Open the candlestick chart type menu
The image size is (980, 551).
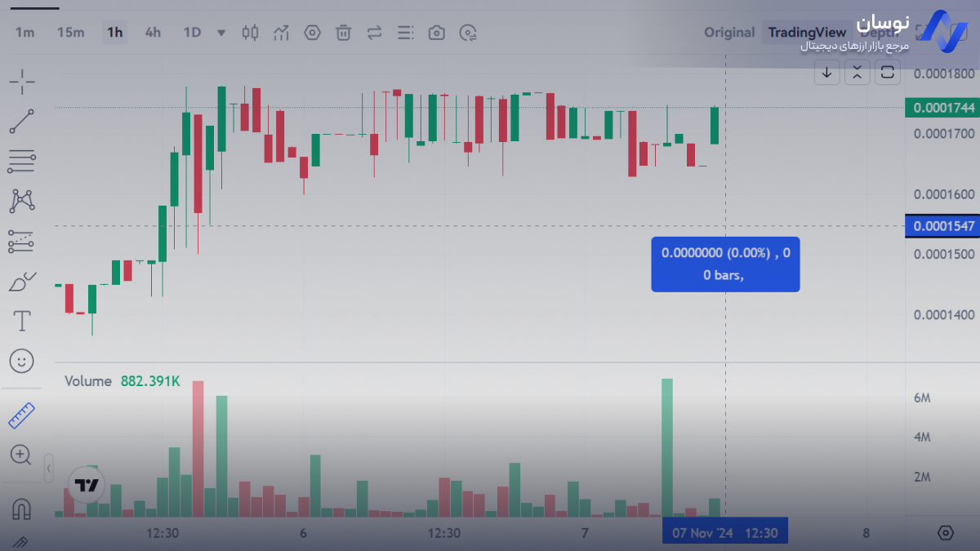point(251,33)
